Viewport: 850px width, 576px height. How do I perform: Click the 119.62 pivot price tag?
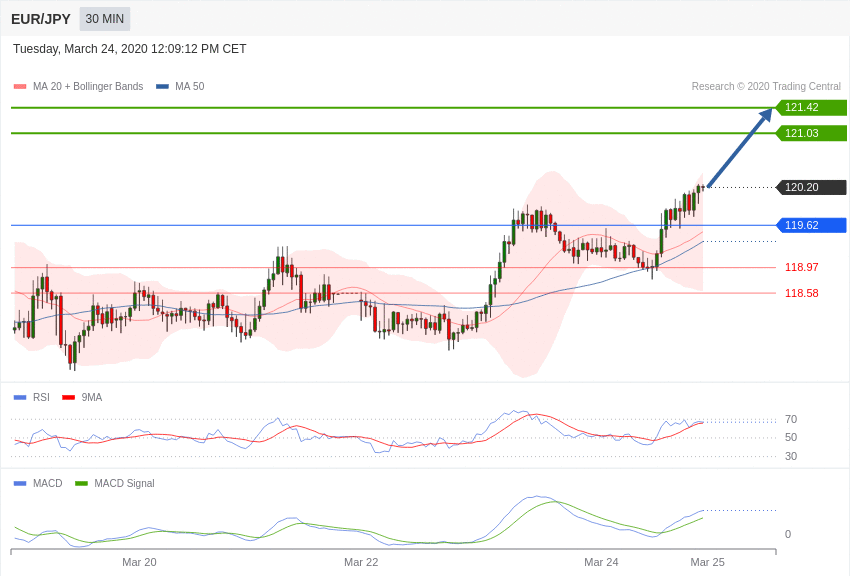[811, 225]
